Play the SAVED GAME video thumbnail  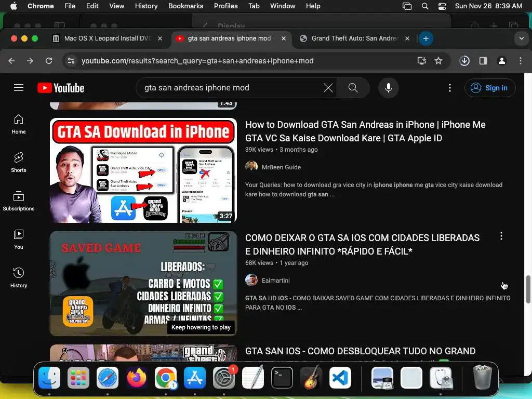(x=143, y=284)
